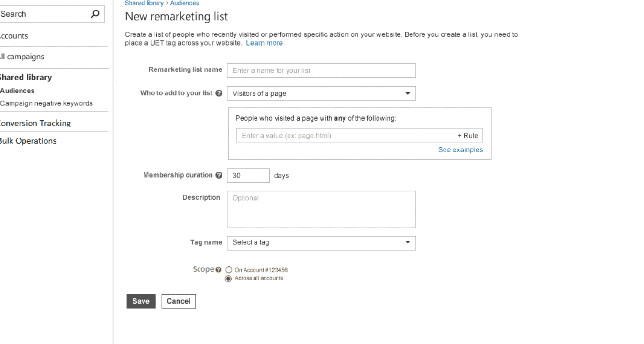Click the See examples link
The width and height of the screenshot is (644, 344).
coord(460,150)
